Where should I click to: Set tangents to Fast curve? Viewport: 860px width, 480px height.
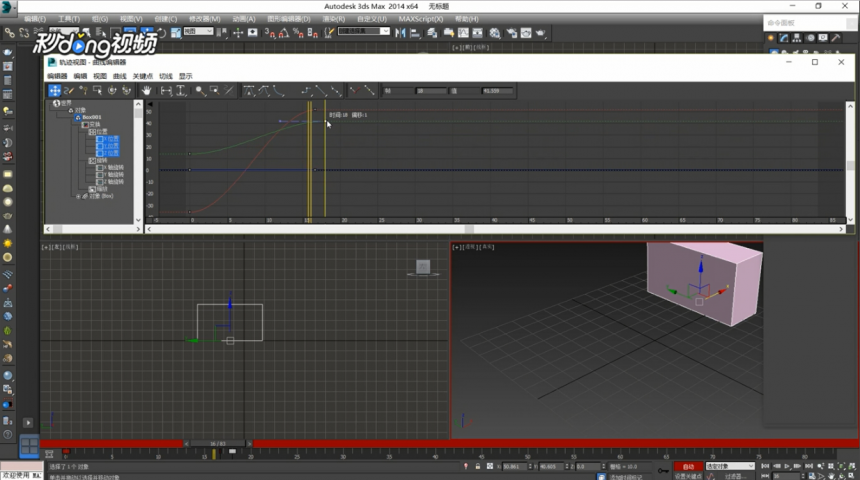(279, 91)
